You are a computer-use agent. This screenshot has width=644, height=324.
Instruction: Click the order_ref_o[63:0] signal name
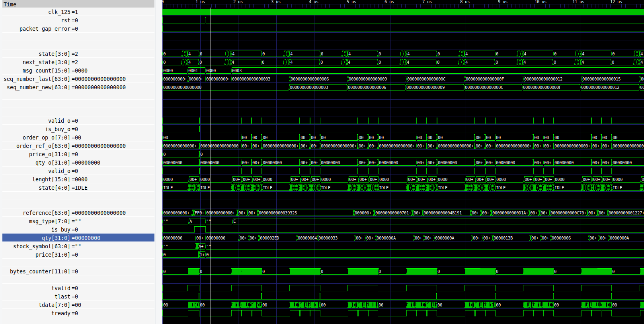tap(71, 146)
